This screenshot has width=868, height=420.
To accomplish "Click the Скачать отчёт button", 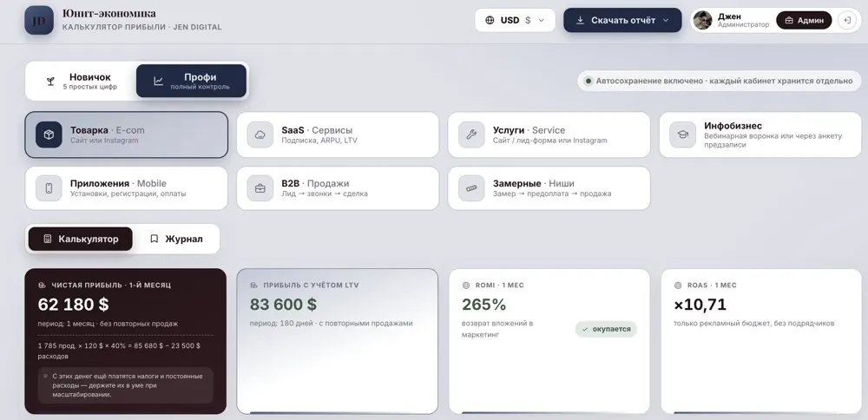I will 622,21.
